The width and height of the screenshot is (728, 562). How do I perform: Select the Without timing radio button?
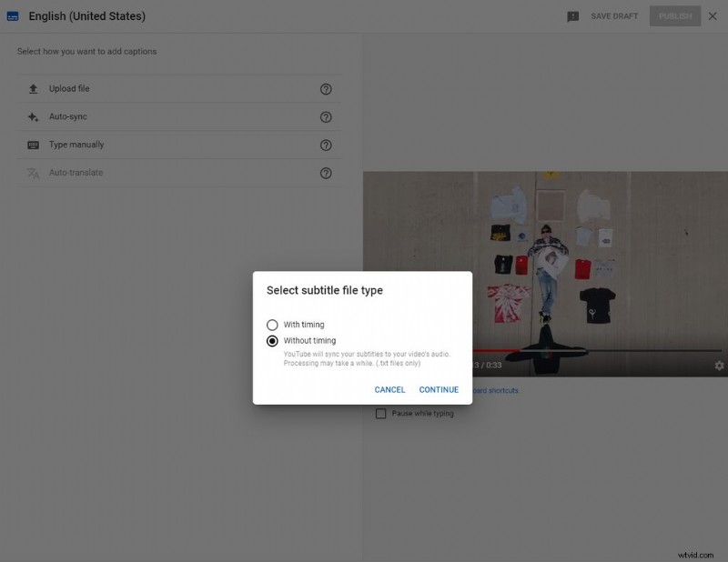[x=271, y=339]
